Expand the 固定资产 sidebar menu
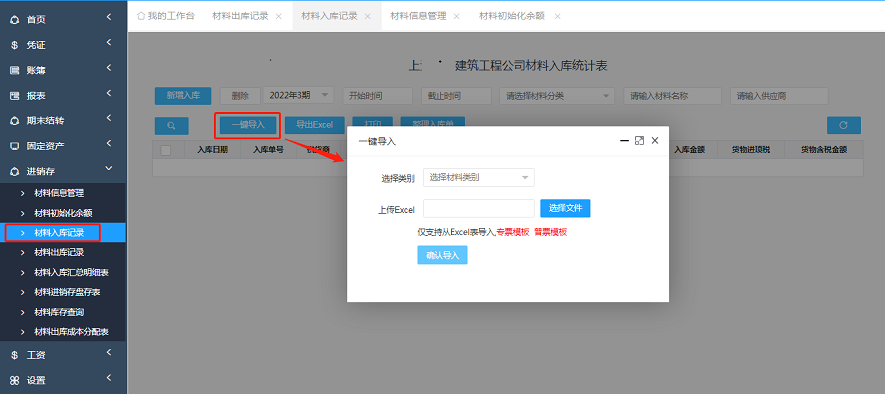The width and height of the screenshot is (885, 394). (109, 143)
